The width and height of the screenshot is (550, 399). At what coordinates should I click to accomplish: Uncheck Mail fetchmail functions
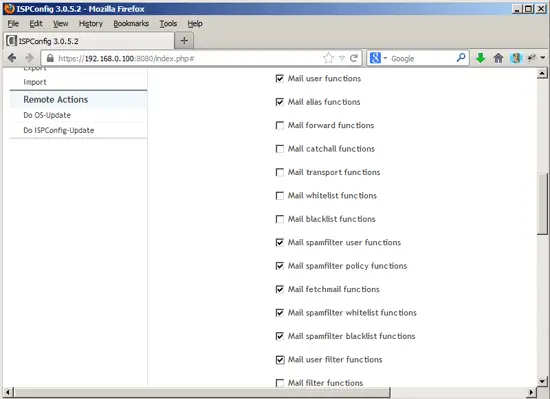pos(280,289)
